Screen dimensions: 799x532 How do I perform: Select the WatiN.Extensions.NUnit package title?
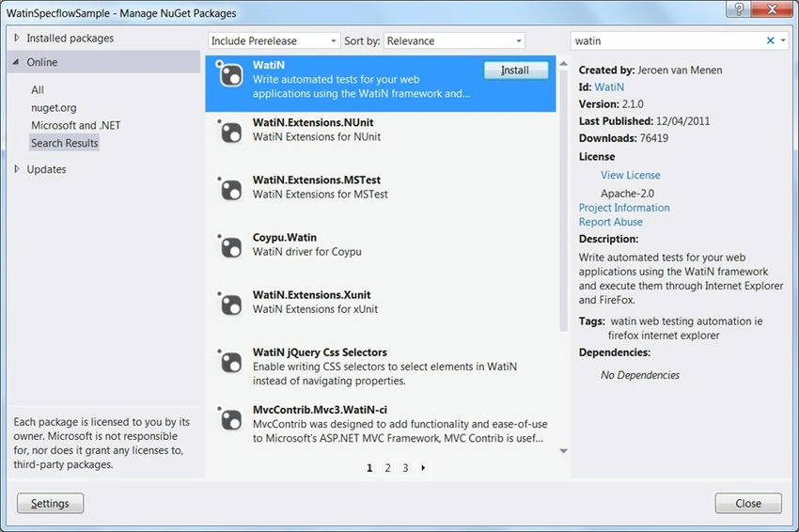click(313, 122)
